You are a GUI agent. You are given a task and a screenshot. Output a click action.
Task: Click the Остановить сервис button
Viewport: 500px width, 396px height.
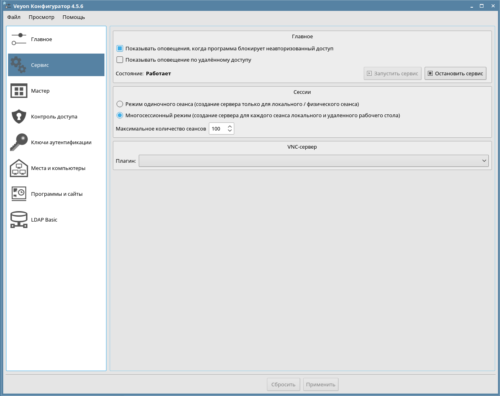click(x=455, y=73)
